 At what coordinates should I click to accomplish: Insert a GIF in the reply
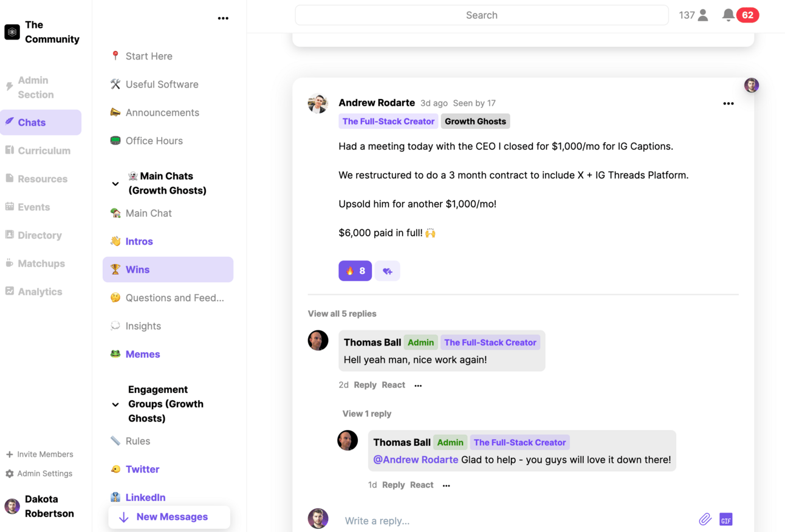(x=726, y=519)
